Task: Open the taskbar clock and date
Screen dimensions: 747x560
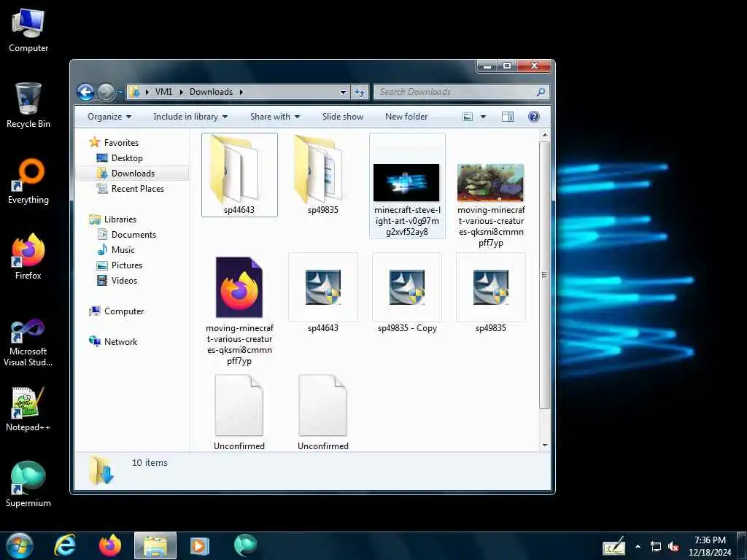Action: (710, 546)
